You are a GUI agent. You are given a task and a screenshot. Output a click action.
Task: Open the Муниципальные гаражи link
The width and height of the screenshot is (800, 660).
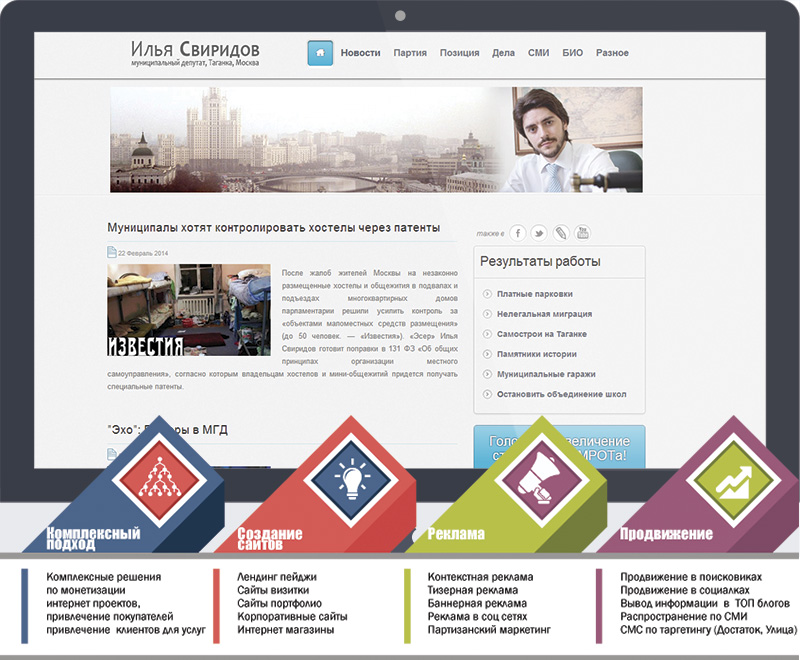(546, 374)
